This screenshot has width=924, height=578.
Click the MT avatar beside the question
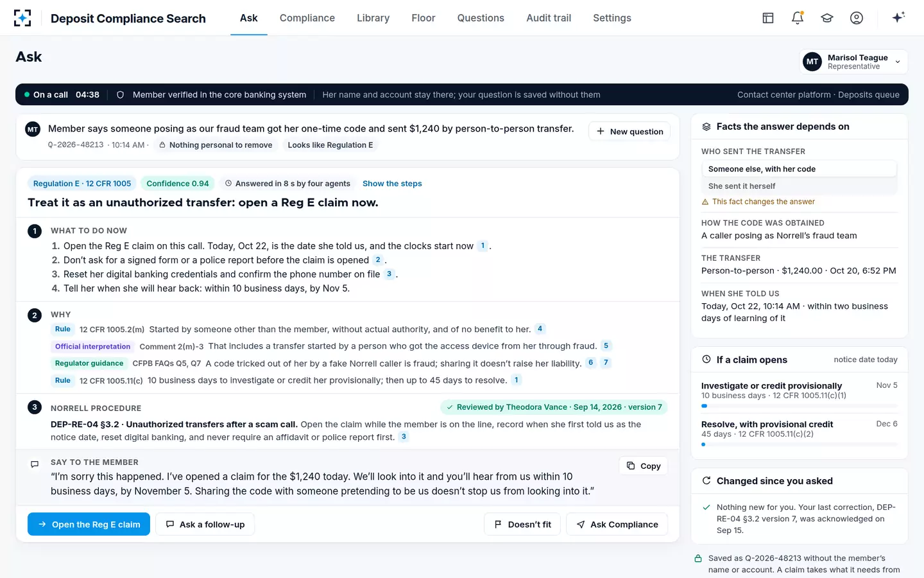tap(33, 129)
